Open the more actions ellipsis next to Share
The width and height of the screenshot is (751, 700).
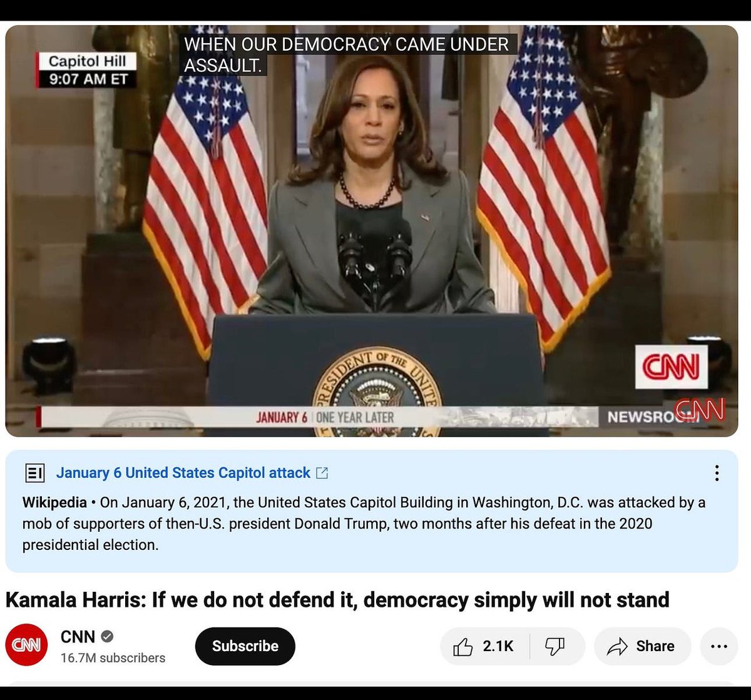(x=719, y=646)
